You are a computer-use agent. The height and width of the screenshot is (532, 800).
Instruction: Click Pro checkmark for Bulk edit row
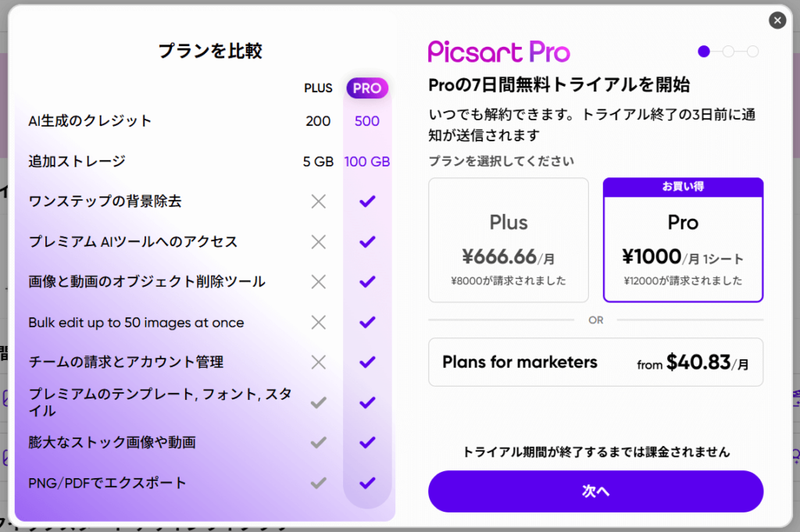point(367,323)
